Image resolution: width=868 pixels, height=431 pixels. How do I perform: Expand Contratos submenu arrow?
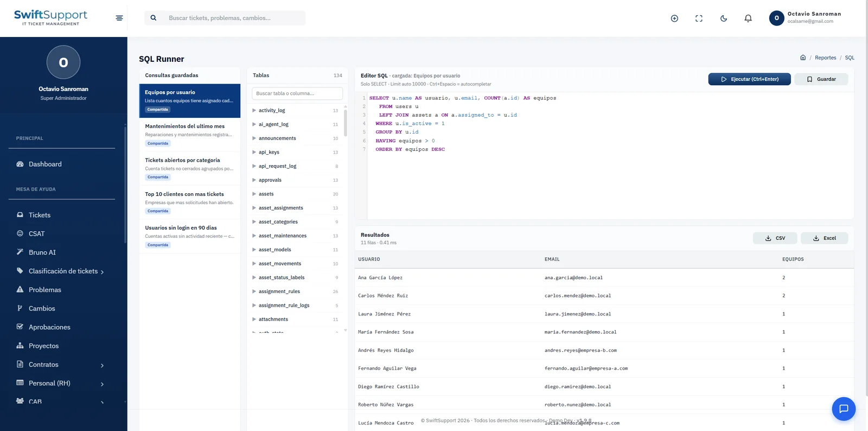click(102, 365)
